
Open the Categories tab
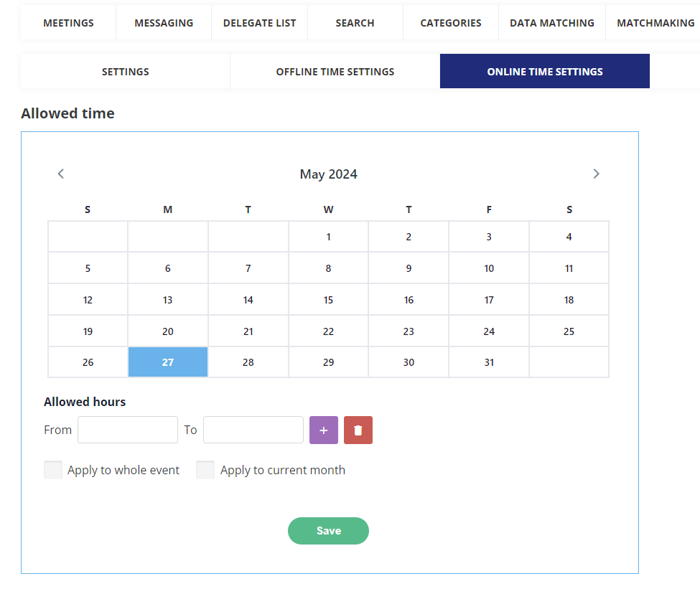click(x=451, y=23)
